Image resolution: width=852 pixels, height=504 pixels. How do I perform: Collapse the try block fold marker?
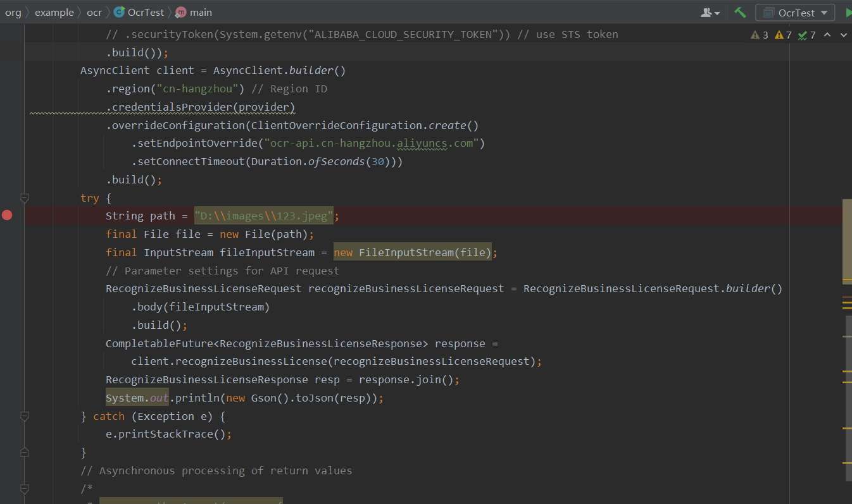pyautogui.click(x=25, y=198)
